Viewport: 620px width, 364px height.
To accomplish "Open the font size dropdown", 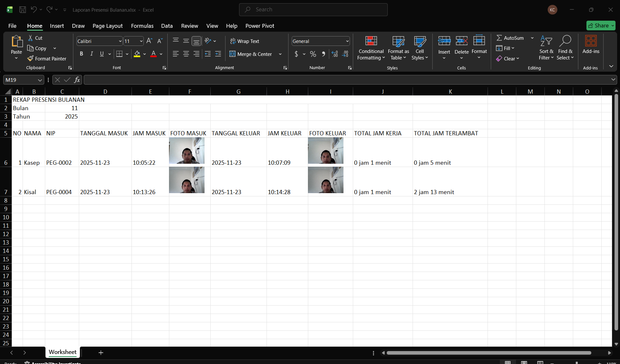I will [141, 41].
